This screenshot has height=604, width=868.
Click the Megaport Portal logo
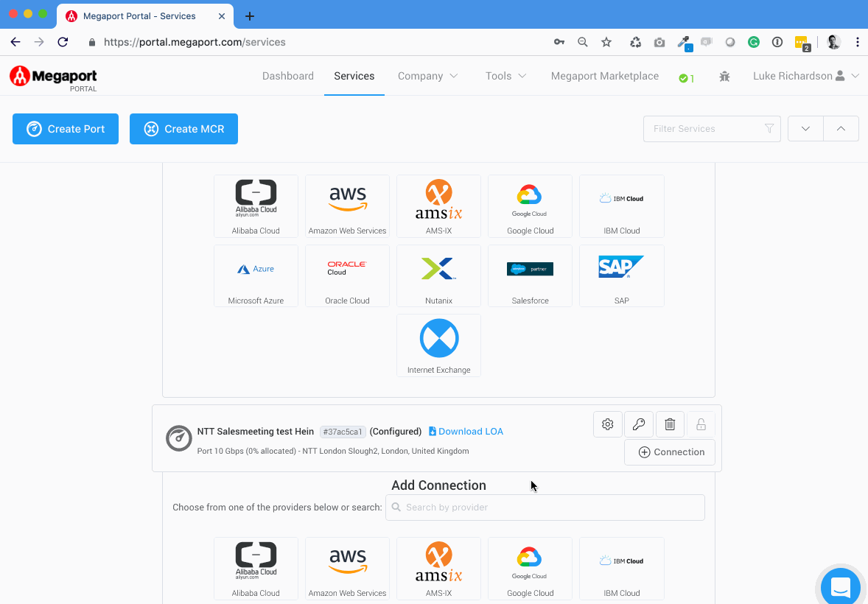(53, 78)
